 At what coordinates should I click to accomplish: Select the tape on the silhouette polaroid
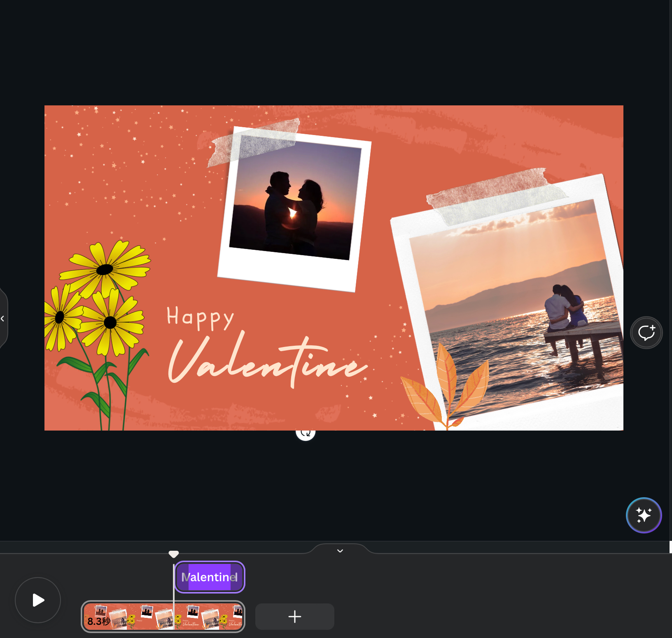pos(253,142)
